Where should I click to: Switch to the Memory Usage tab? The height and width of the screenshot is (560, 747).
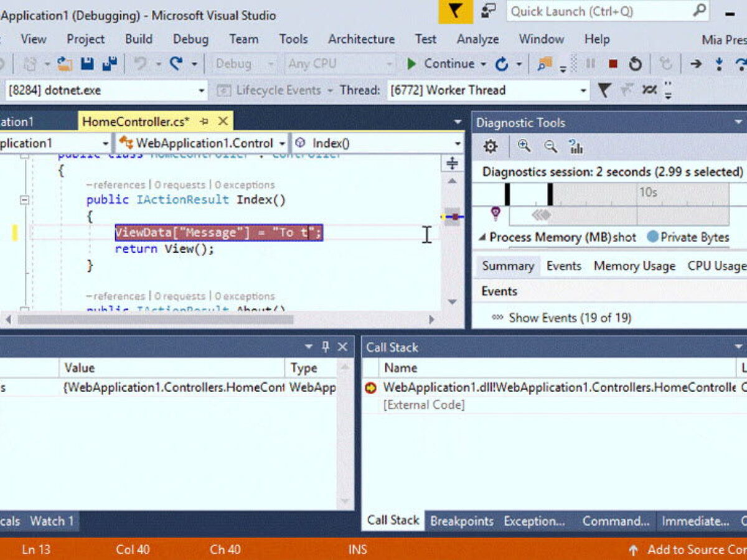click(634, 266)
